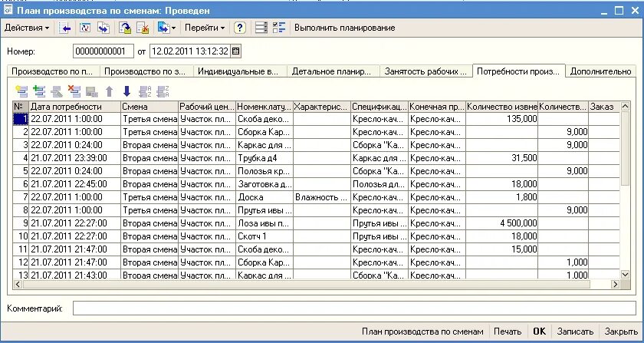
Task: Expand the create-based-on dropdown arrow
Action: click(174, 28)
